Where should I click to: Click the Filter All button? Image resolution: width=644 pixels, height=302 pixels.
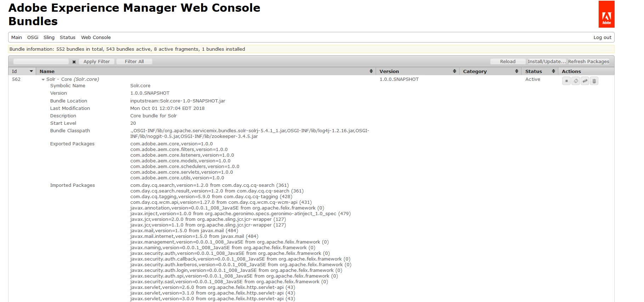pos(134,61)
